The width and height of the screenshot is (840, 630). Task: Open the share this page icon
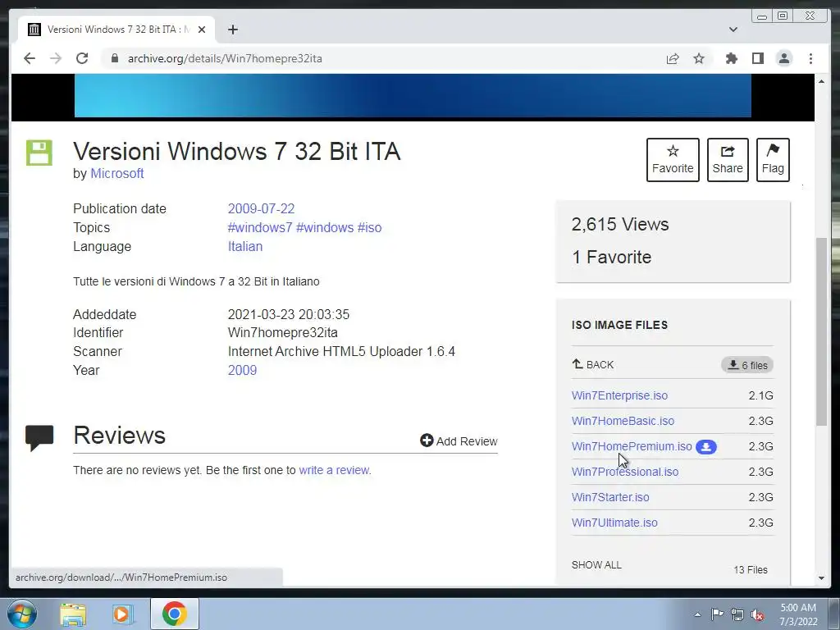(673, 58)
